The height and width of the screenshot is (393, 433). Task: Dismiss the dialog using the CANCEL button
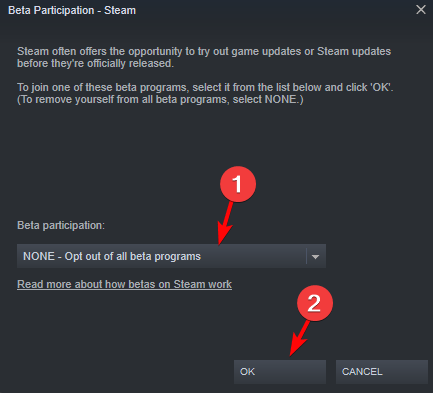[x=382, y=372]
